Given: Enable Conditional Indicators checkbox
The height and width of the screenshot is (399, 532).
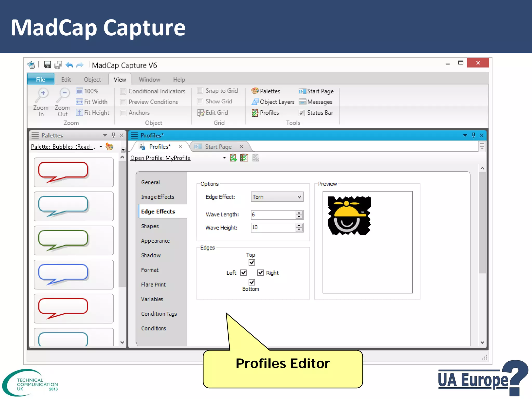Looking at the screenshot, I should tap(123, 91).
